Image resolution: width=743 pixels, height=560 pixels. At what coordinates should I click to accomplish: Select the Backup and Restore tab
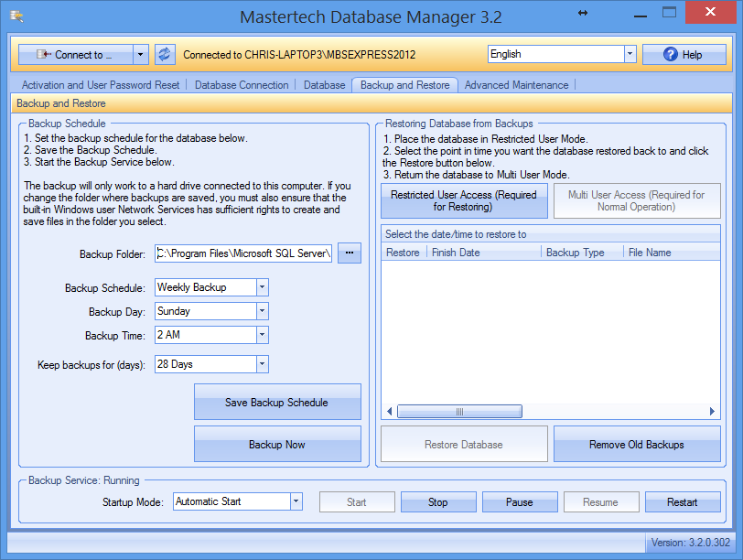[405, 85]
